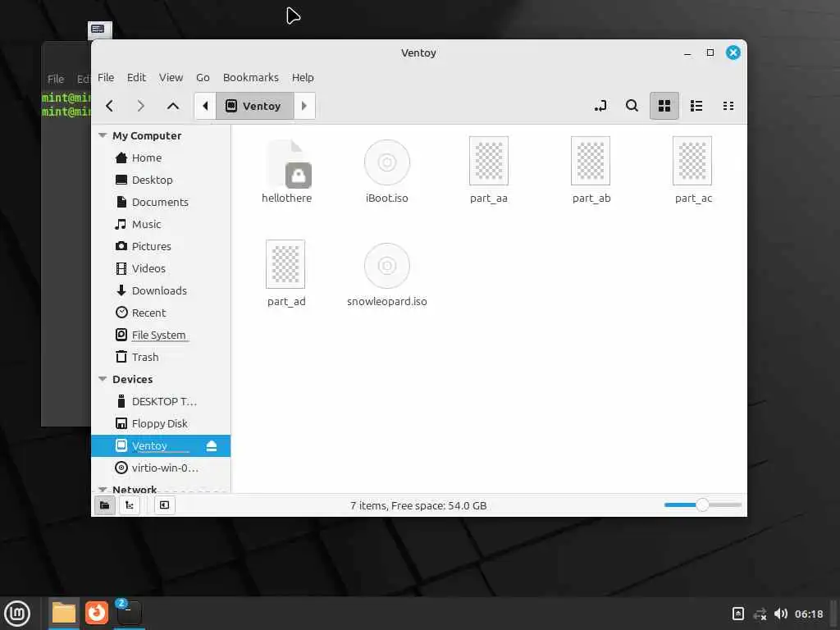Switch to compact view

(728, 106)
